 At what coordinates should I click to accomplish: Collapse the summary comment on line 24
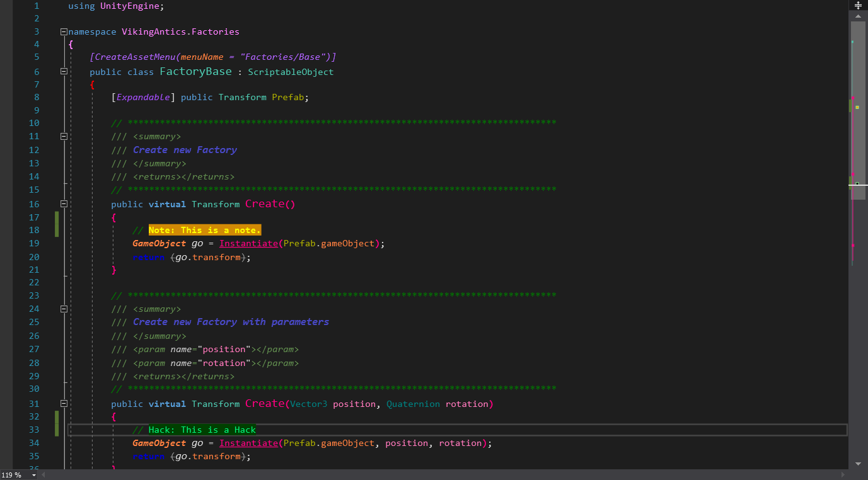[64, 309]
